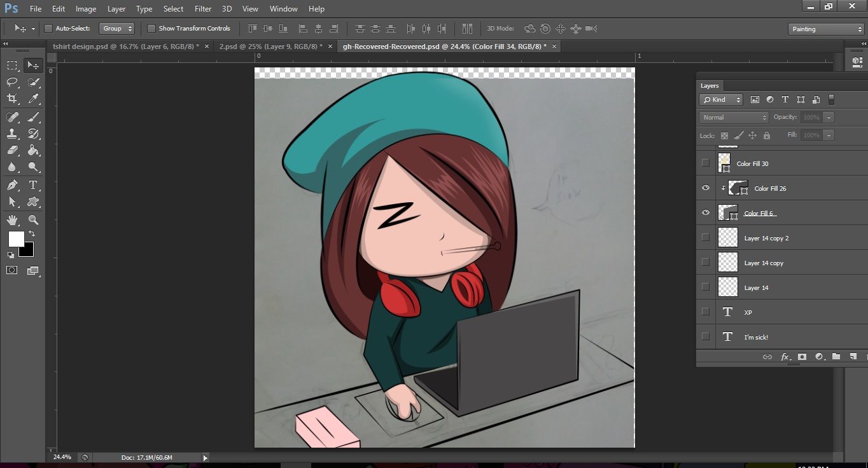This screenshot has width=868, height=468.
Task: Enable Show Transform Controls checkbox
Action: coord(151,29)
